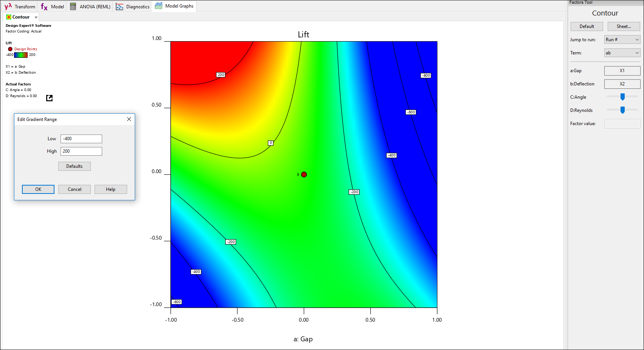Open the Jump to run dropdown
The height and width of the screenshot is (350, 644).
622,39
